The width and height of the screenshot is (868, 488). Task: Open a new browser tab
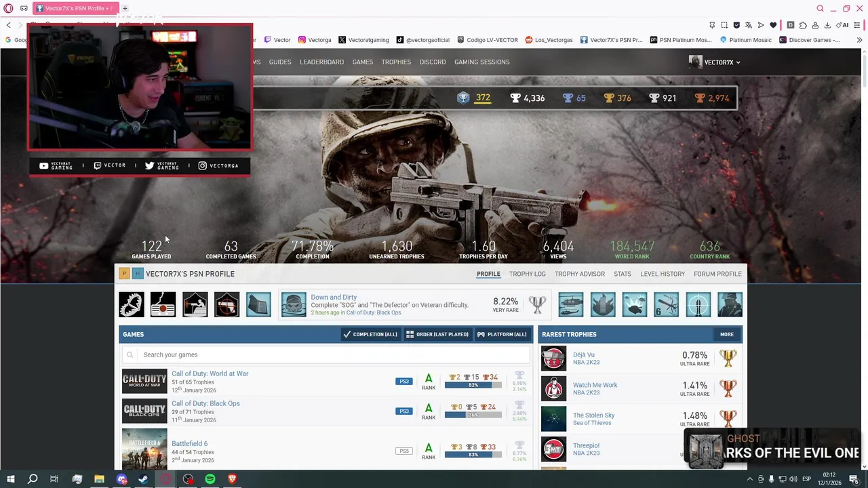(125, 8)
